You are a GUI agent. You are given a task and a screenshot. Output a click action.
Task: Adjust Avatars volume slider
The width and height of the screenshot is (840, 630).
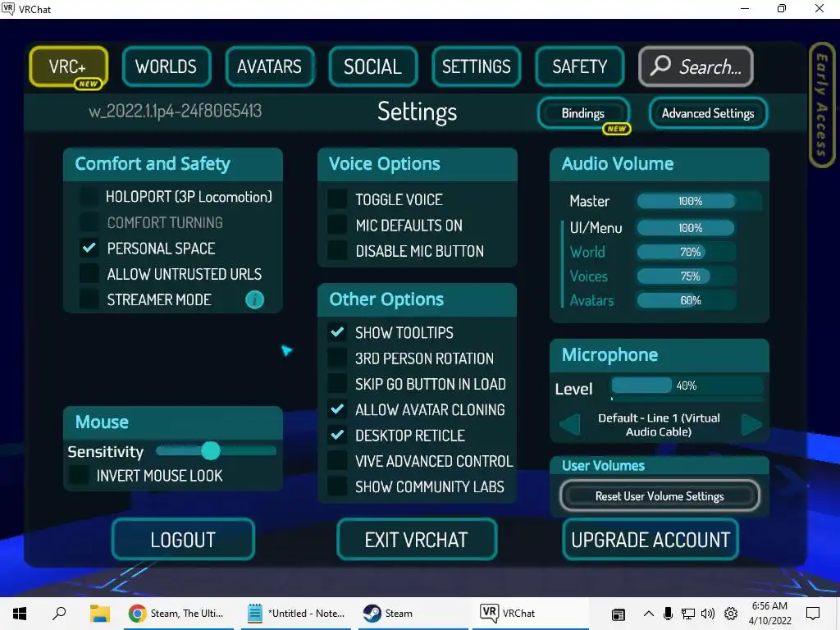click(687, 300)
